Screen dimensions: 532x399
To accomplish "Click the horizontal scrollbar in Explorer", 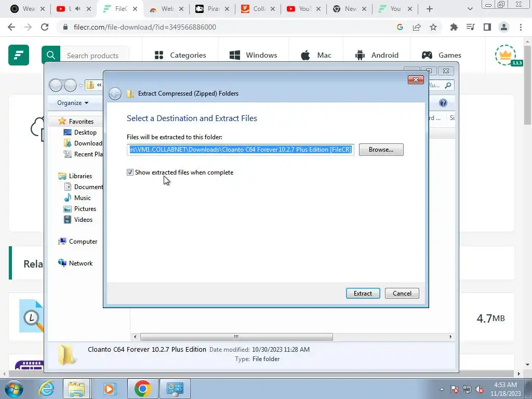I will click(x=236, y=337).
